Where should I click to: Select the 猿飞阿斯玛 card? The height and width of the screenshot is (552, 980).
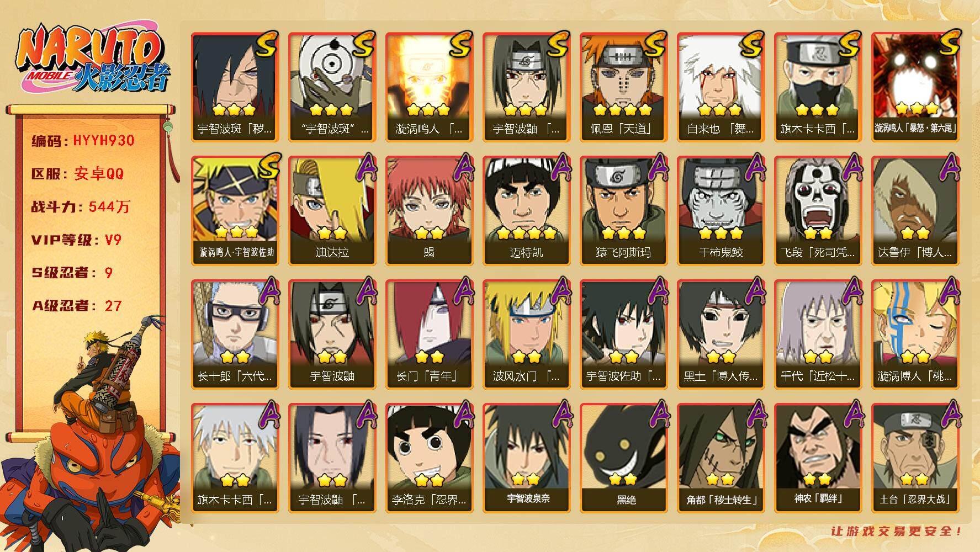(x=623, y=211)
